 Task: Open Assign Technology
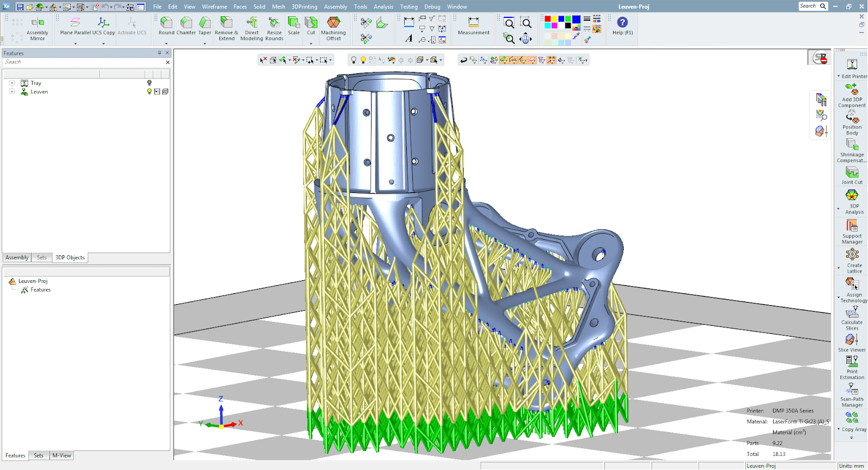[853, 290]
